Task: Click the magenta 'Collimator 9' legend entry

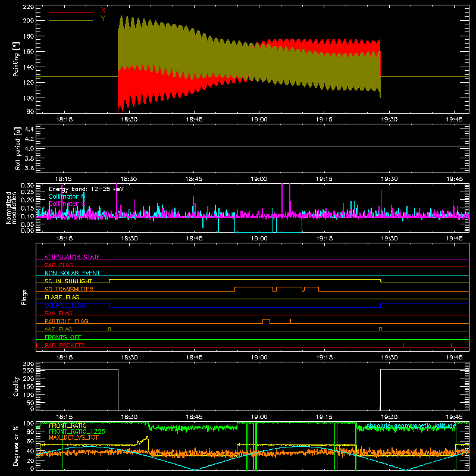Action: pos(67,203)
